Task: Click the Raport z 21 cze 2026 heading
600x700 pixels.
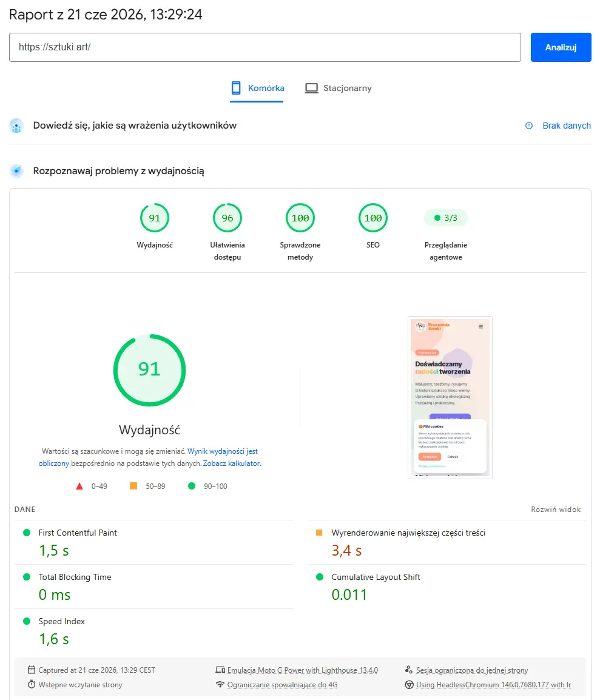Action: [106, 15]
